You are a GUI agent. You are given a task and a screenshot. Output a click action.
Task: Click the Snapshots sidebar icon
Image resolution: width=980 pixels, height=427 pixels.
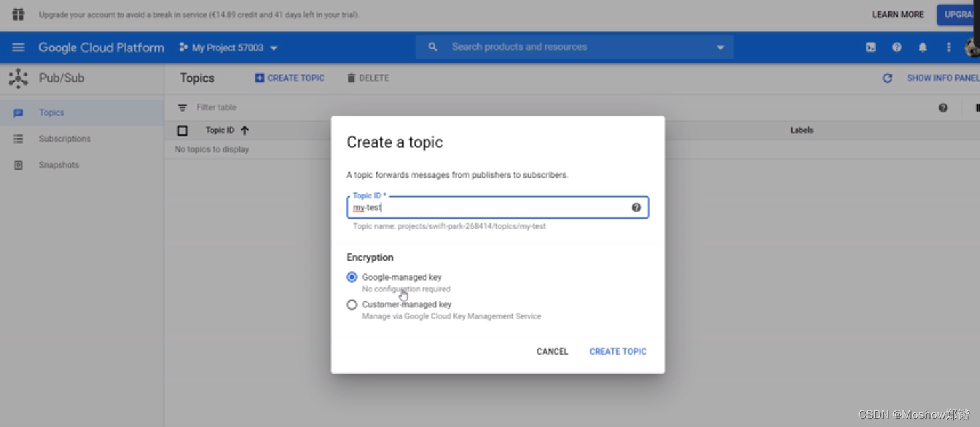(18, 165)
